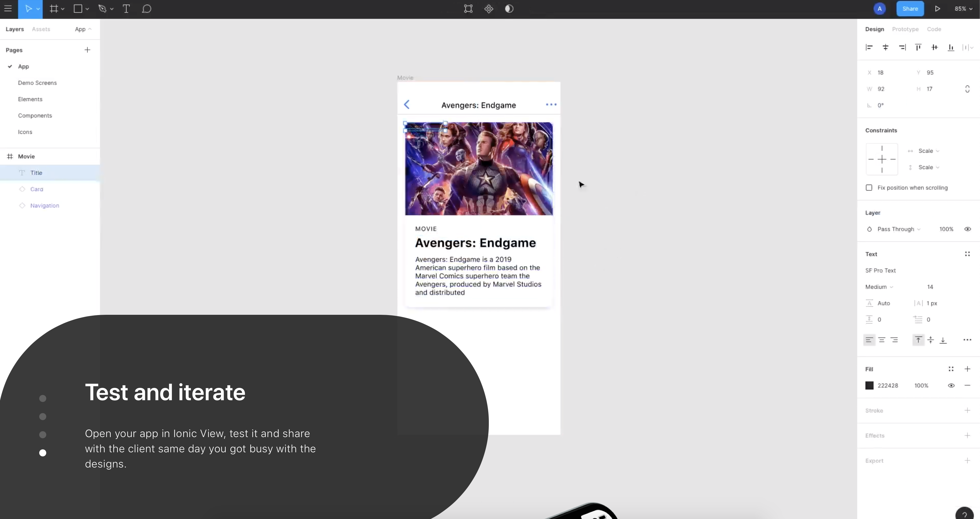Select the Comment tool icon

point(146,9)
